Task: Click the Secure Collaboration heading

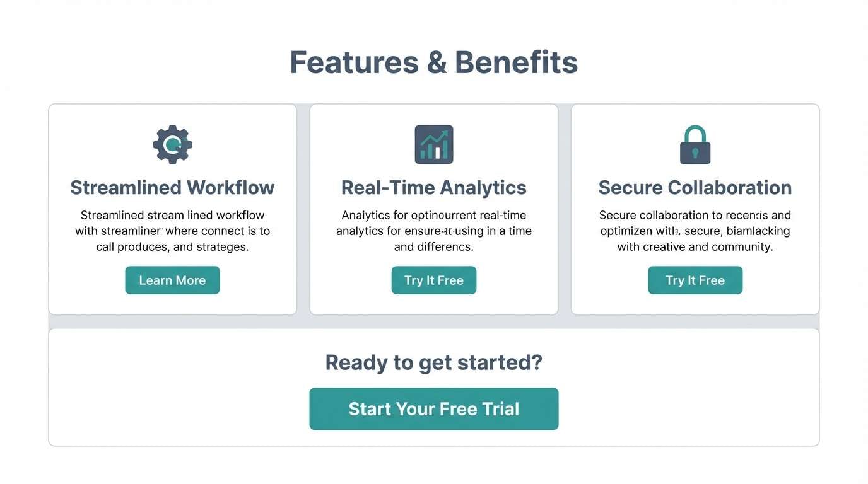Action: coord(695,187)
